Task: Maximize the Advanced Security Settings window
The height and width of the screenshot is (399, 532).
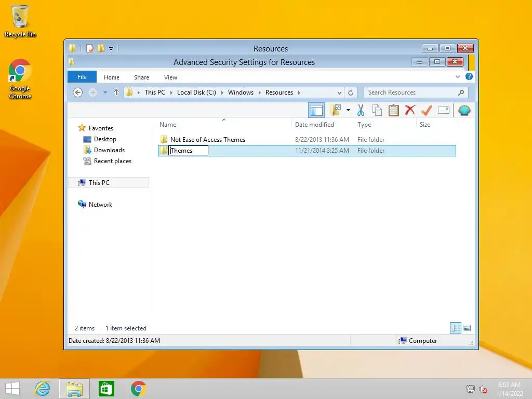Action: [x=437, y=62]
